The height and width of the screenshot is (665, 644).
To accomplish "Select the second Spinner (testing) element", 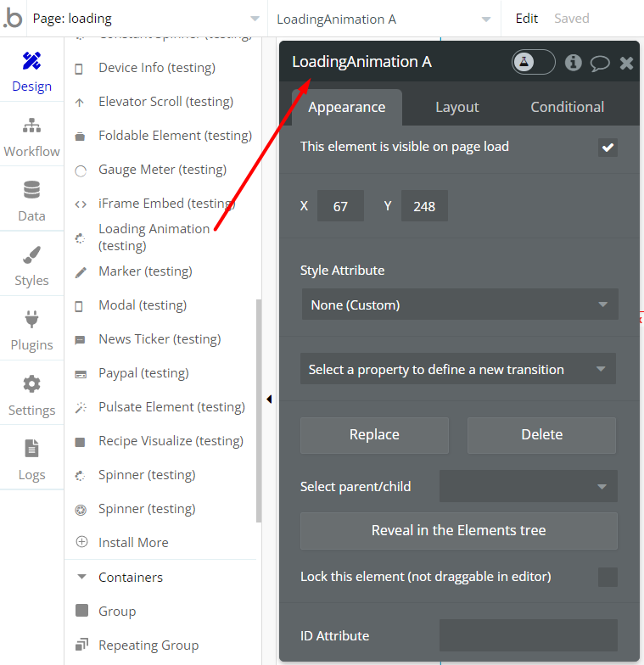I will pos(147,509).
